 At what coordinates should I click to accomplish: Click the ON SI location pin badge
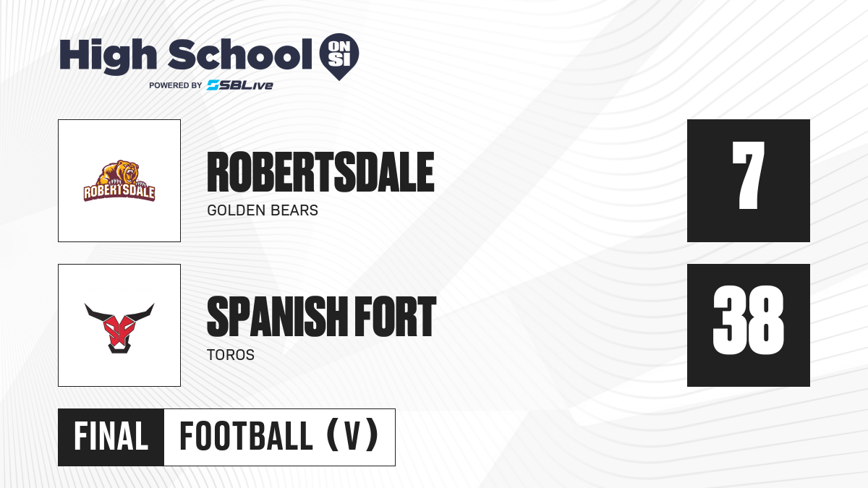(339, 56)
